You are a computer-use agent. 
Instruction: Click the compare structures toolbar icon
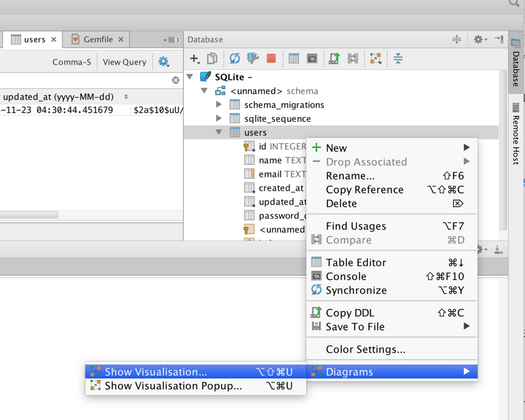pos(353,58)
